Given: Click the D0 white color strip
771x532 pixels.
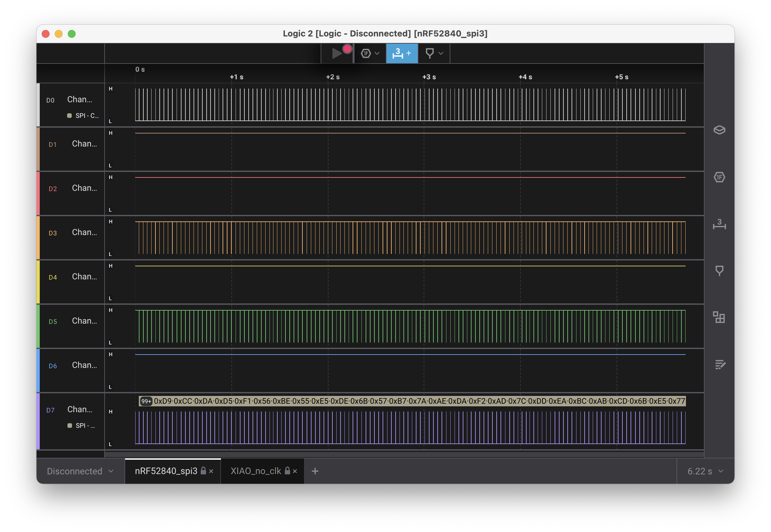Looking at the screenshot, I should (38, 105).
